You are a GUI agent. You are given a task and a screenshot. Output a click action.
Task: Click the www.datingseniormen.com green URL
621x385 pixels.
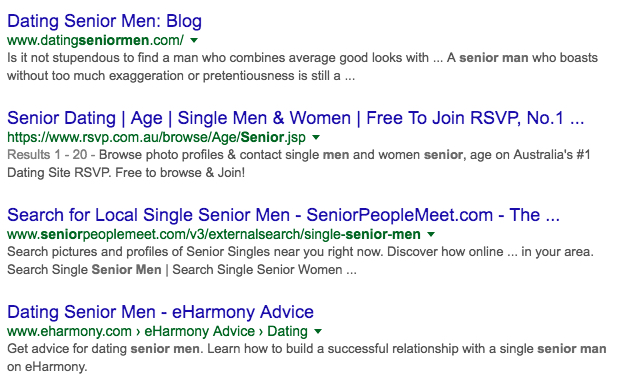click(95, 40)
